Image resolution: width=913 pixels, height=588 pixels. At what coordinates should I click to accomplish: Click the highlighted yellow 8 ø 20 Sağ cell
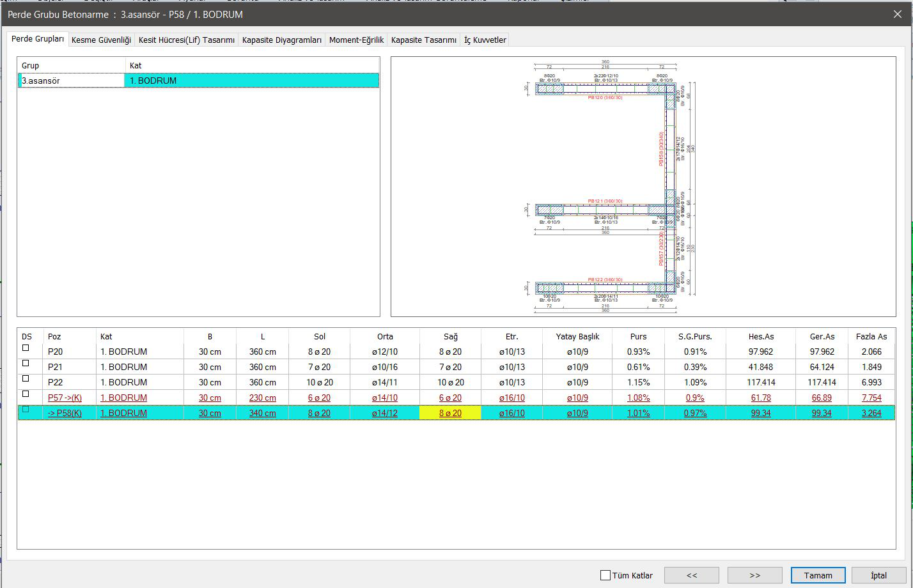[450, 413]
